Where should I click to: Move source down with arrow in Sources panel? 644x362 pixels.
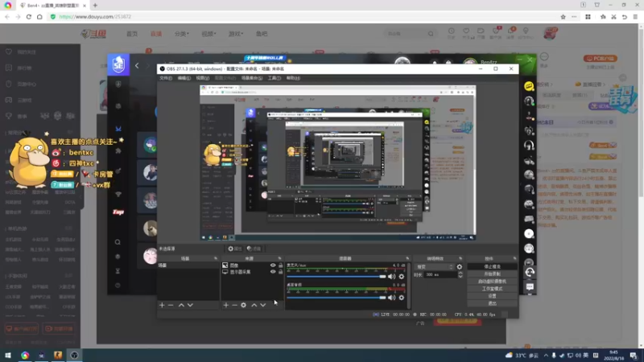tap(263, 306)
